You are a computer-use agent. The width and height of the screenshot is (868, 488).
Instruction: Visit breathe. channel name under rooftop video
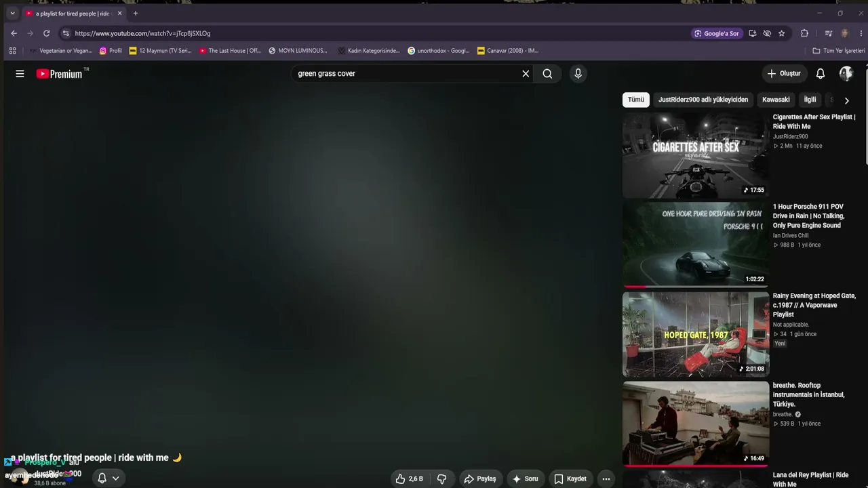pos(783,414)
